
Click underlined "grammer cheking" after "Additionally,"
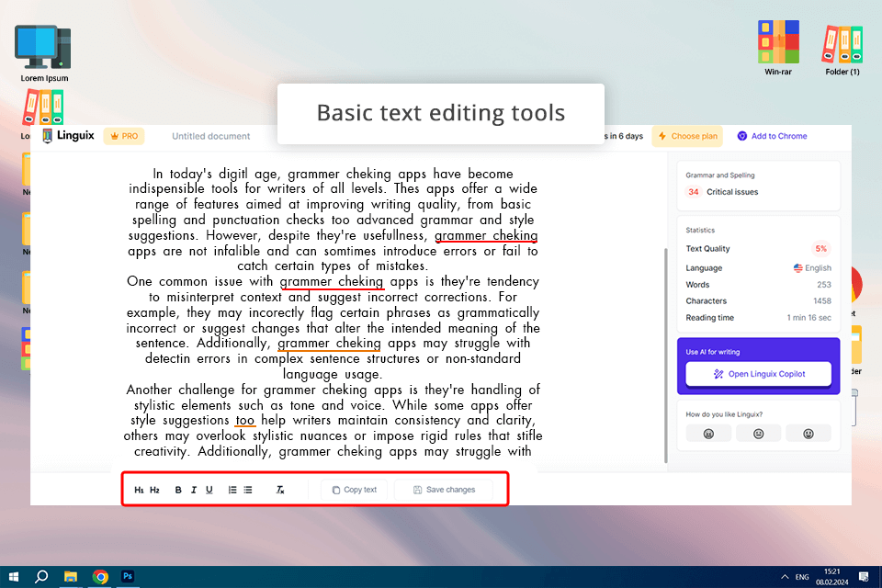tap(329, 344)
